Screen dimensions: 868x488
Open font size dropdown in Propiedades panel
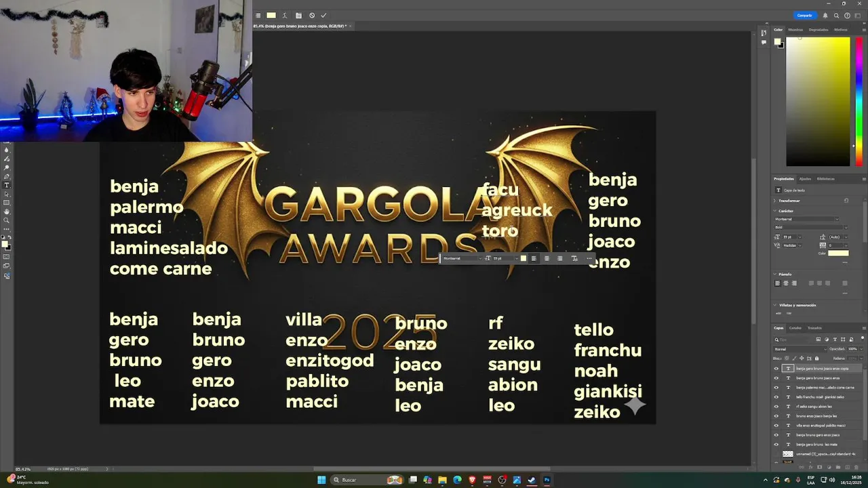point(800,237)
